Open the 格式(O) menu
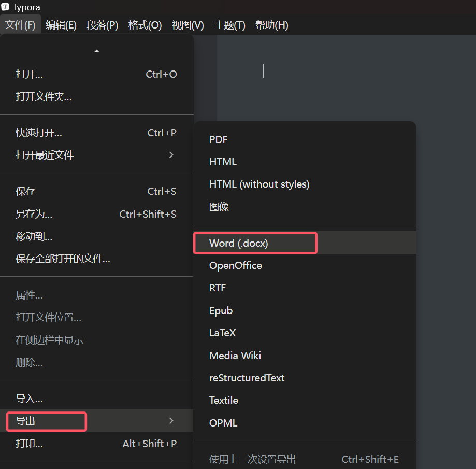476x469 pixels. (145, 25)
